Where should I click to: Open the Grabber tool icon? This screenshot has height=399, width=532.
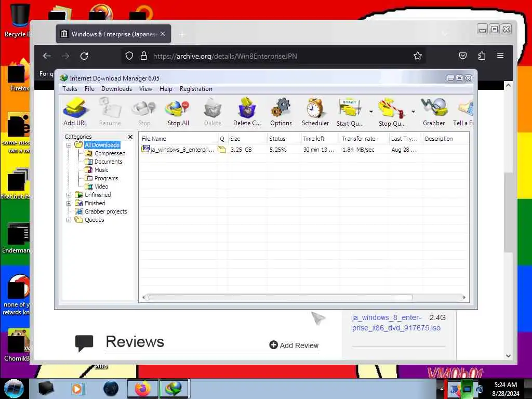pyautogui.click(x=434, y=112)
